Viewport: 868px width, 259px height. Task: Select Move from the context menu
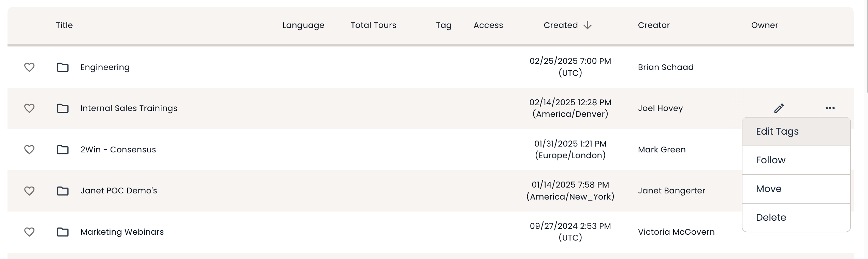coord(768,189)
